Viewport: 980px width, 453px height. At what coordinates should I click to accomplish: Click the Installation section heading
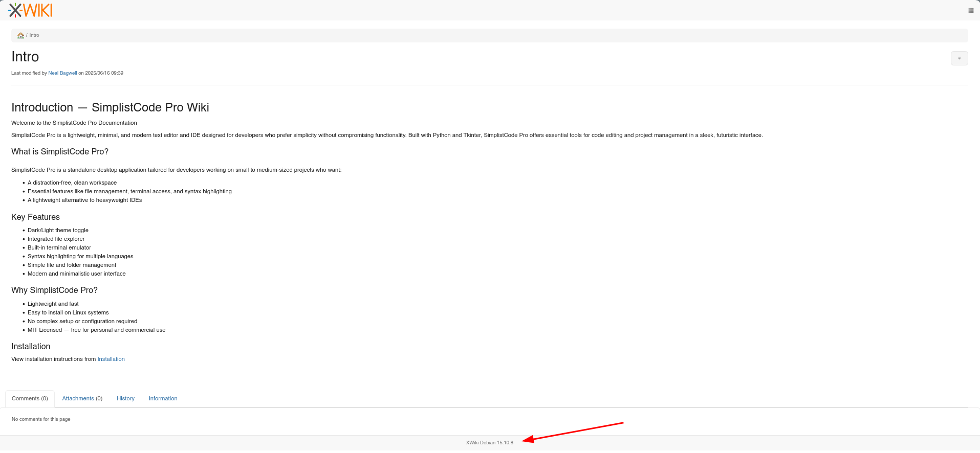pyautogui.click(x=31, y=346)
